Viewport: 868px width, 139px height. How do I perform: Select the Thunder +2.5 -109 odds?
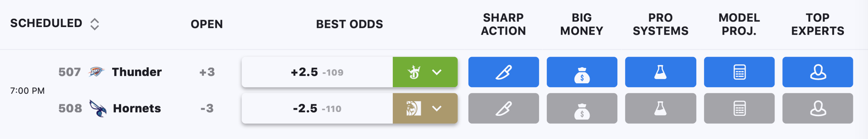click(x=317, y=72)
